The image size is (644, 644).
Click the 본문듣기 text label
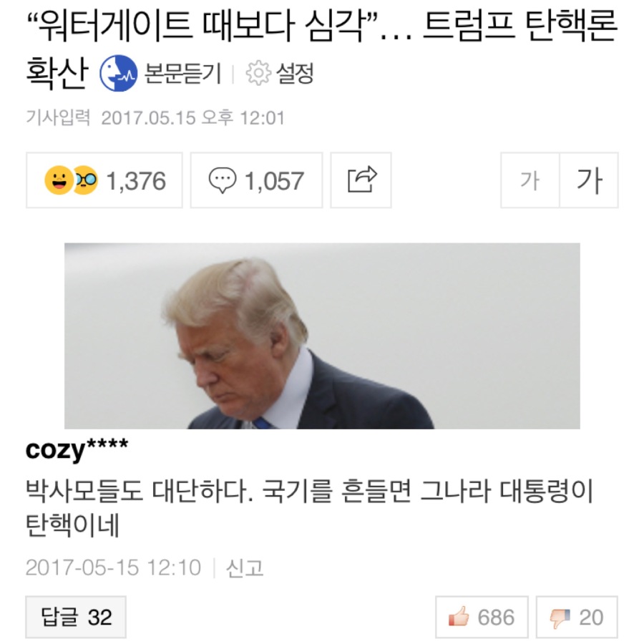pos(182,74)
